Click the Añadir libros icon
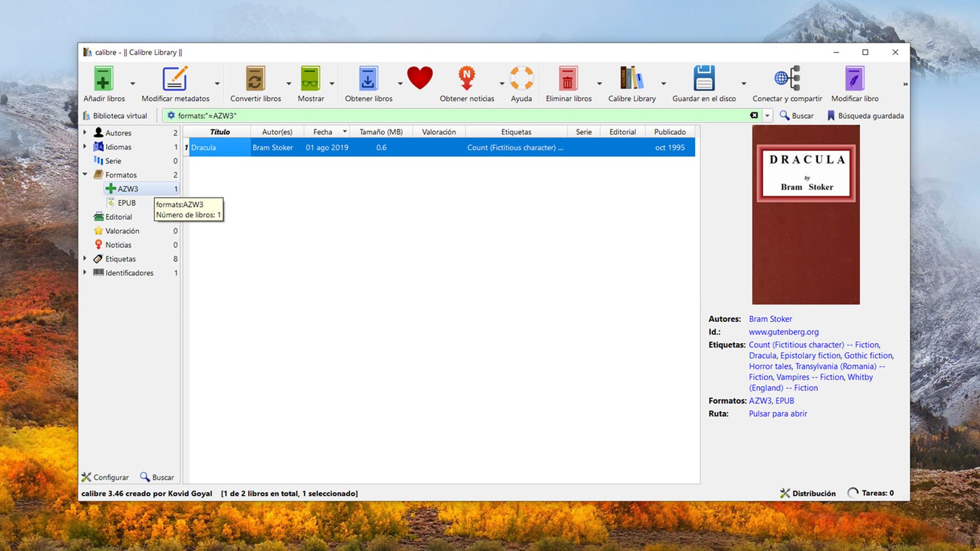Viewport: 980px width, 551px height. point(104,79)
